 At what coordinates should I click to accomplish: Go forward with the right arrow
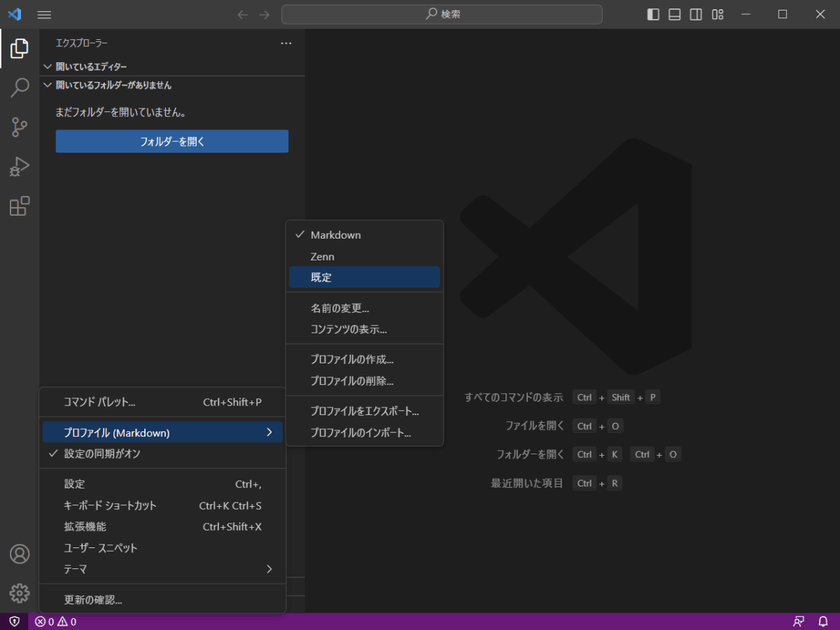coord(264,15)
